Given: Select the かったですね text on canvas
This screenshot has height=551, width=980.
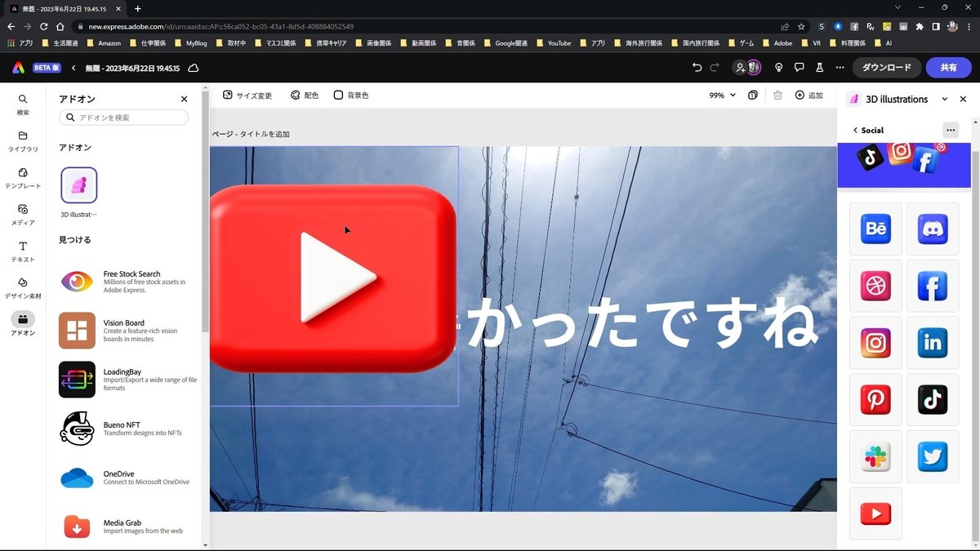Looking at the screenshot, I should 642,325.
